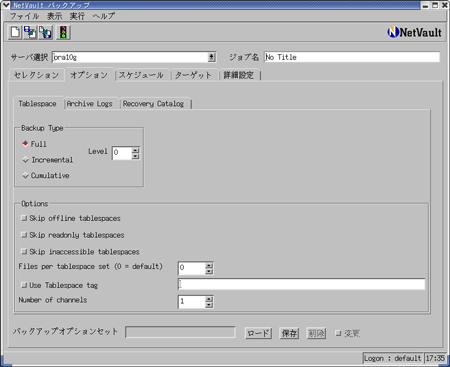Open the ファイル menu
The width and height of the screenshot is (450, 367).
tap(24, 16)
